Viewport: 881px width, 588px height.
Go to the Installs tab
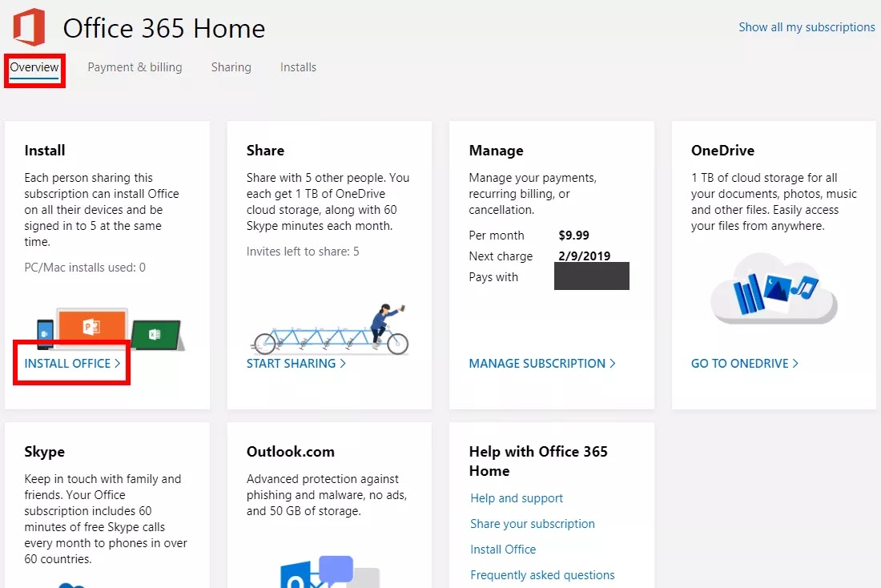pos(299,67)
